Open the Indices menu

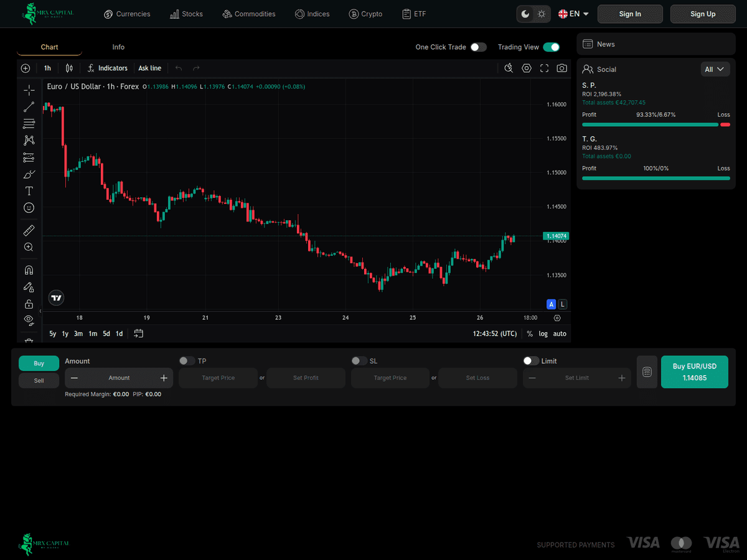(x=312, y=14)
